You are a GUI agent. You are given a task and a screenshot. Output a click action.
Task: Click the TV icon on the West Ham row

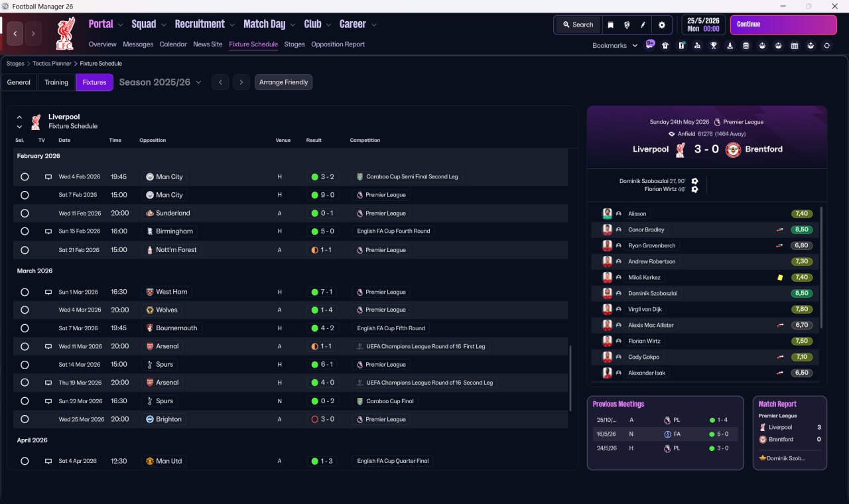(x=48, y=292)
